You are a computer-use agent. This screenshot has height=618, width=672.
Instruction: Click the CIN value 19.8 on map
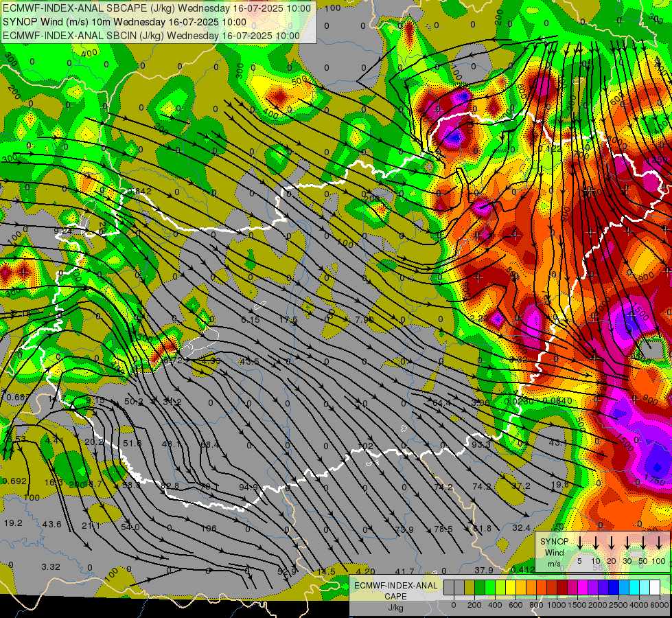(x=559, y=485)
